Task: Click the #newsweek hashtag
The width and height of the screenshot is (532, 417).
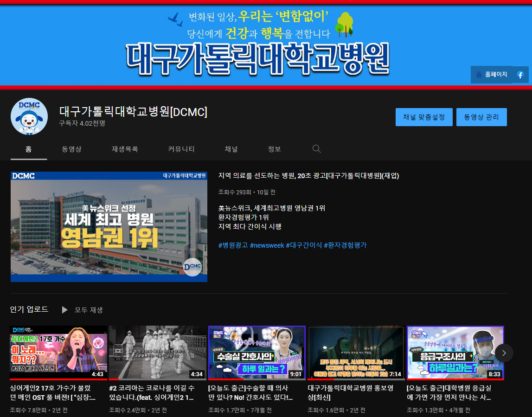Action: tap(267, 245)
